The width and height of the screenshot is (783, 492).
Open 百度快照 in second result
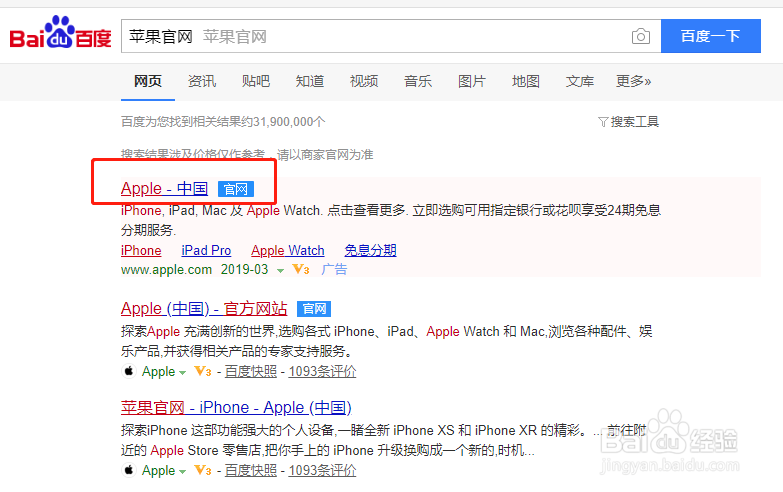251,372
